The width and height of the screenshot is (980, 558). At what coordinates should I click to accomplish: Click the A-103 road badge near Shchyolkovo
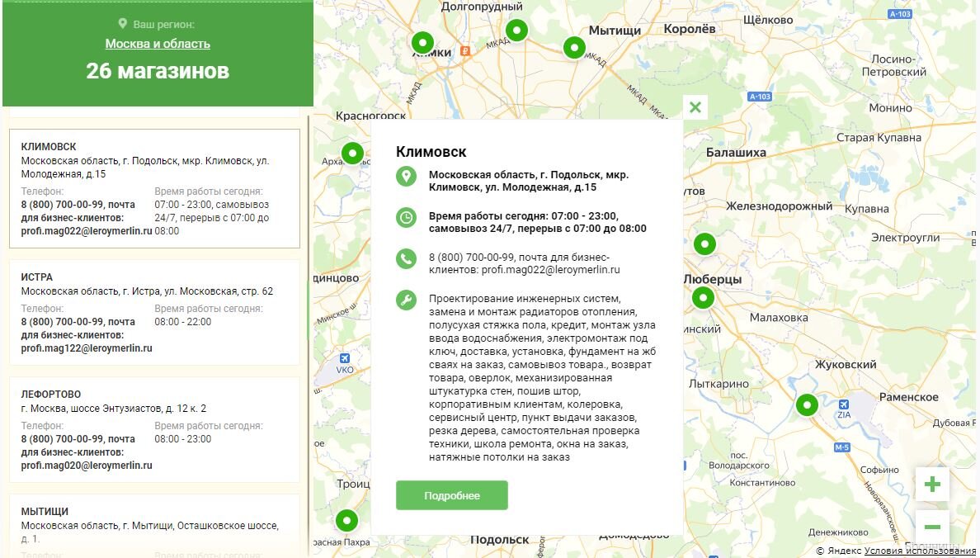point(900,14)
